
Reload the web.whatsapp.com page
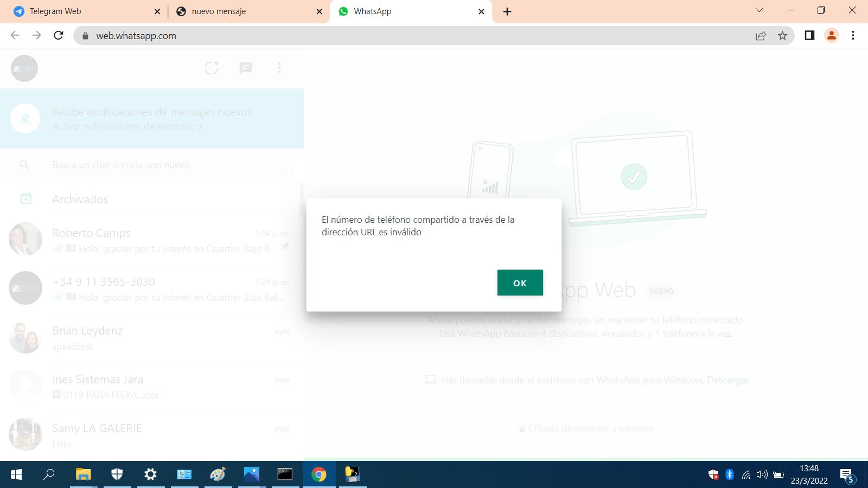59,35
